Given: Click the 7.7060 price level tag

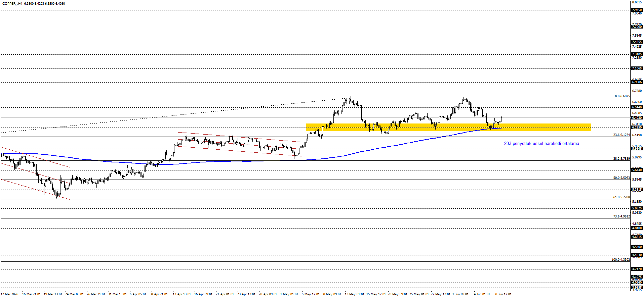Looking at the screenshot, I should tap(637, 27).
